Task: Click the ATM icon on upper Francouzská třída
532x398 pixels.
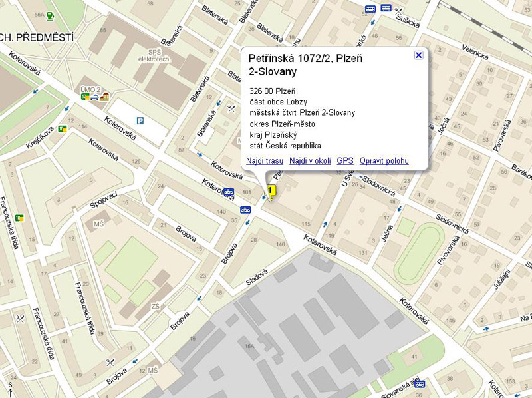Action: (19, 218)
